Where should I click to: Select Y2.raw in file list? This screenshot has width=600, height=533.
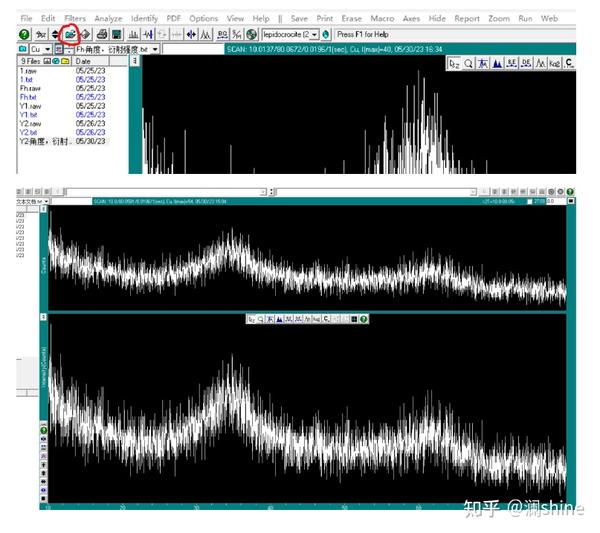pos(30,124)
